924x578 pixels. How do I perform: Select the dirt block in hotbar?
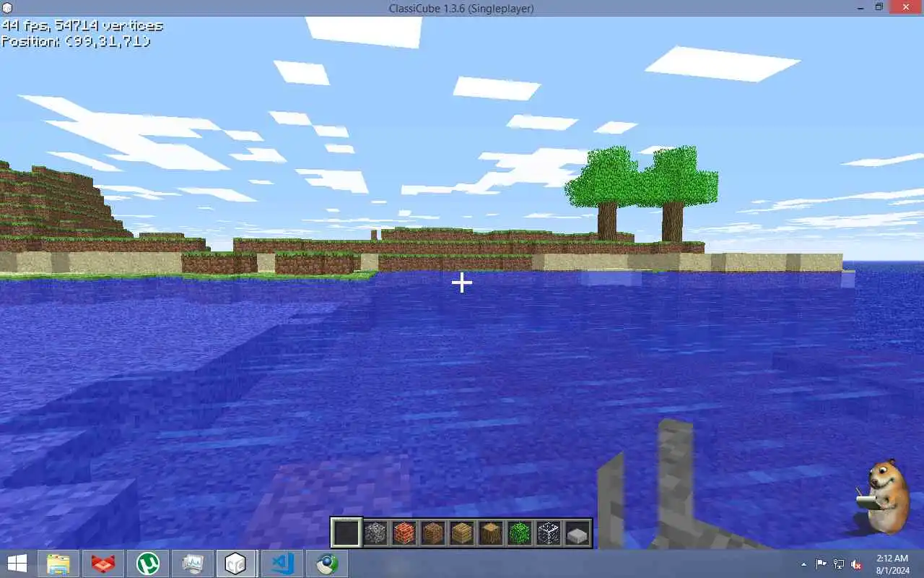433,534
